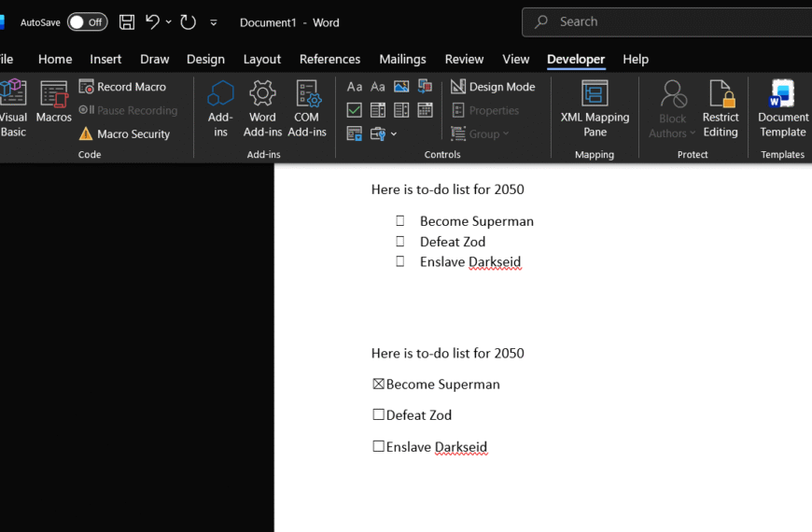Open Legacy Tools dropdown
This screenshot has height=532, width=812.
pyautogui.click(x=384, y=133)
